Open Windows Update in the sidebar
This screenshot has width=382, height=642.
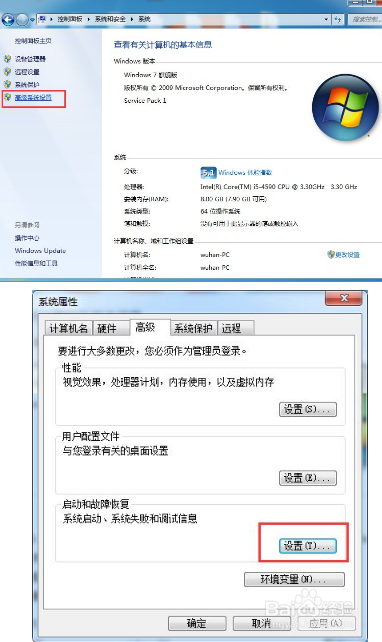[x=40, y=251]
